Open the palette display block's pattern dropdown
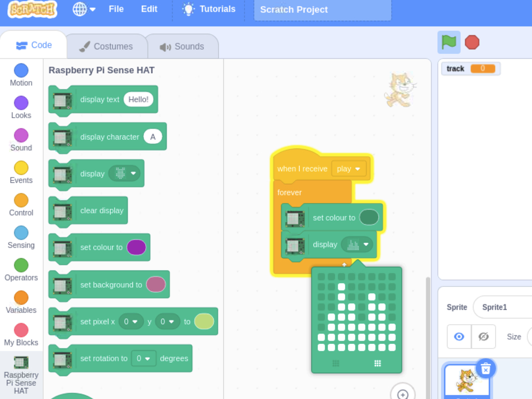Image resolution: width=532 pixels, height=399 pixels. [125, 174]
